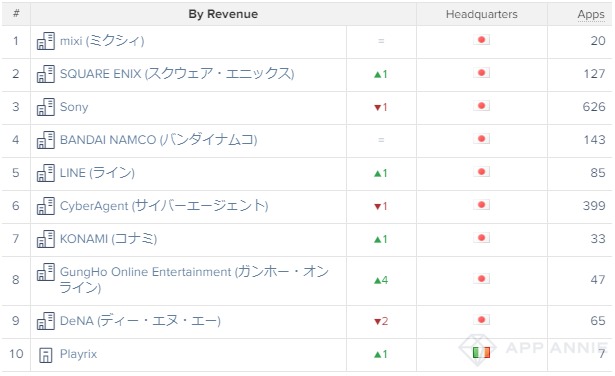Click the up 4 change for GungHo
Image resolution: width=615 pixels, height=376 pixels.
(x=381, y=280)
